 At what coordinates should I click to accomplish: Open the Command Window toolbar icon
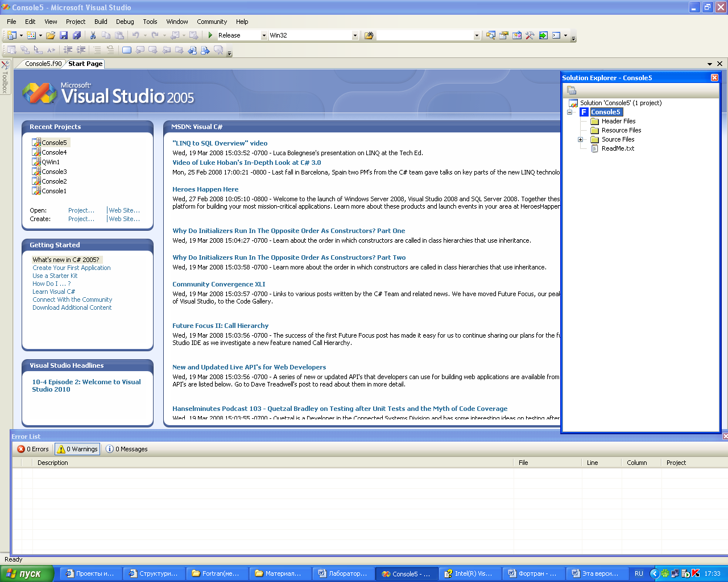556,35
